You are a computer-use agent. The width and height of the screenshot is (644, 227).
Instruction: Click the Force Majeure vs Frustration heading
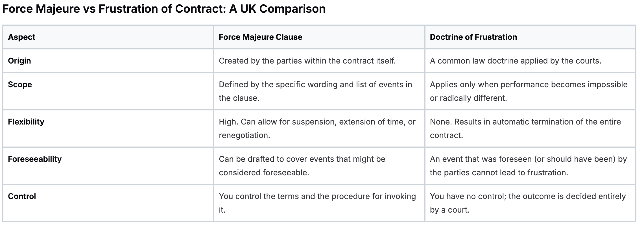[164, 9]
